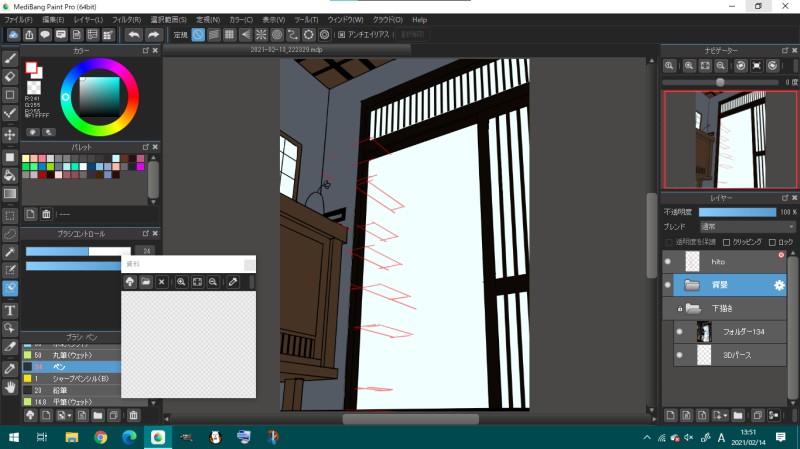Click the brush size slider
The image size is (800, 449).
(78, 251)
